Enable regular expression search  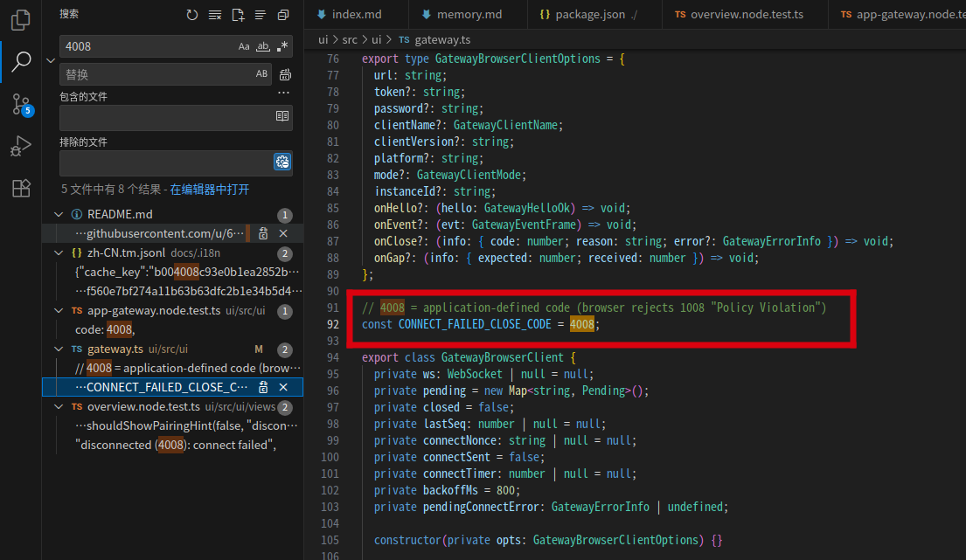coord(282,46)
